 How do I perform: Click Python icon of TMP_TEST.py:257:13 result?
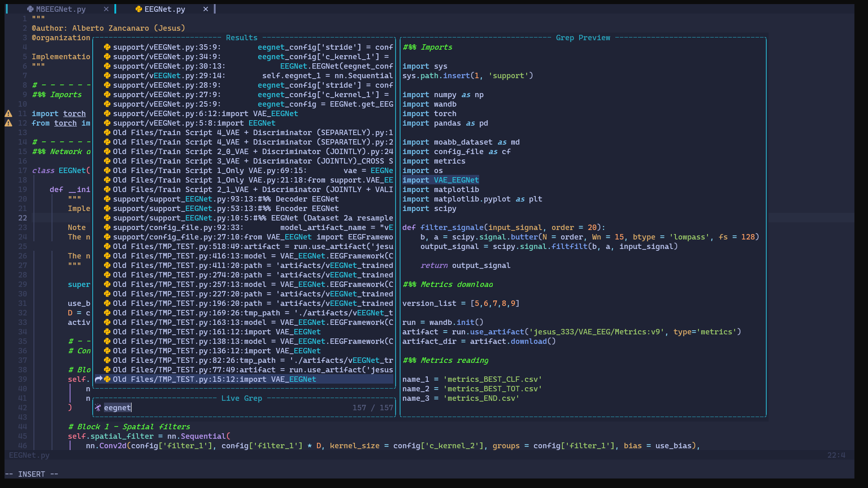click(107, 284)
